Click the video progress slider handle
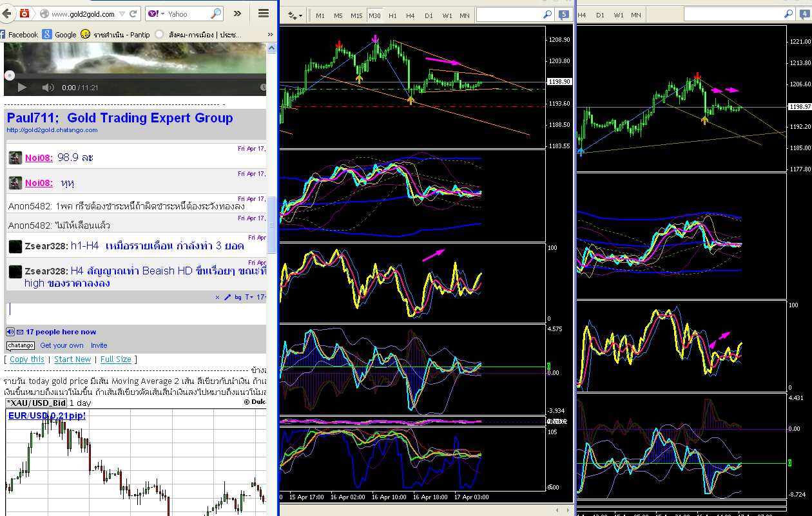Image resolution: width=812 pixels, height=516 pixels. click(x=9, y=75)
